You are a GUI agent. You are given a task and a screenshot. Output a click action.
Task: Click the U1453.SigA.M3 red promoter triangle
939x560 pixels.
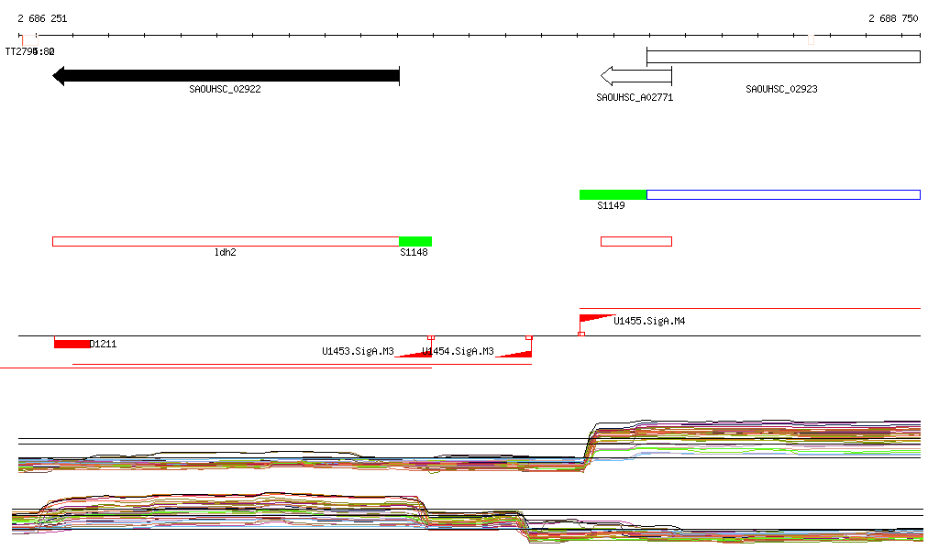point(414,354)
